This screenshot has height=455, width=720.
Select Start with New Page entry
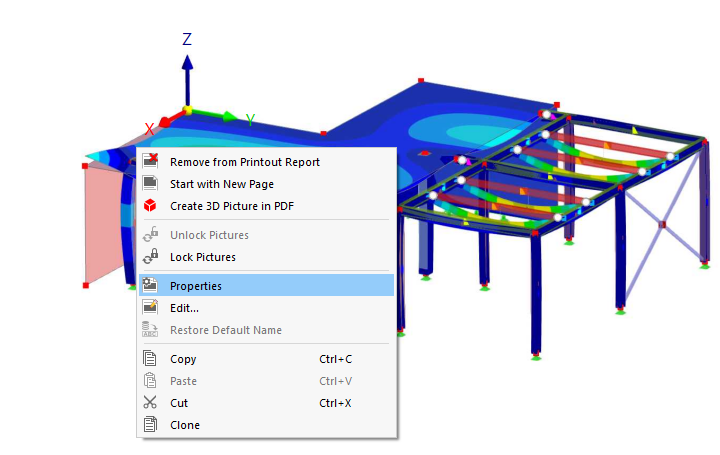[266, 184]
